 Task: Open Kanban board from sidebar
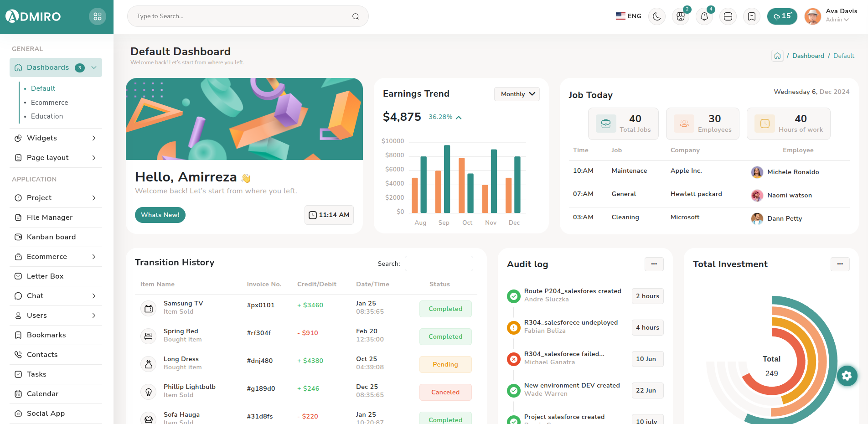click(x=51, y=237)
